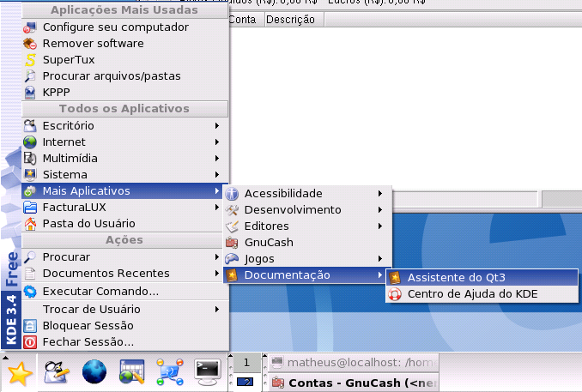
Task: Expand the Escritório submenu arrow
Action: coord(217,126)
